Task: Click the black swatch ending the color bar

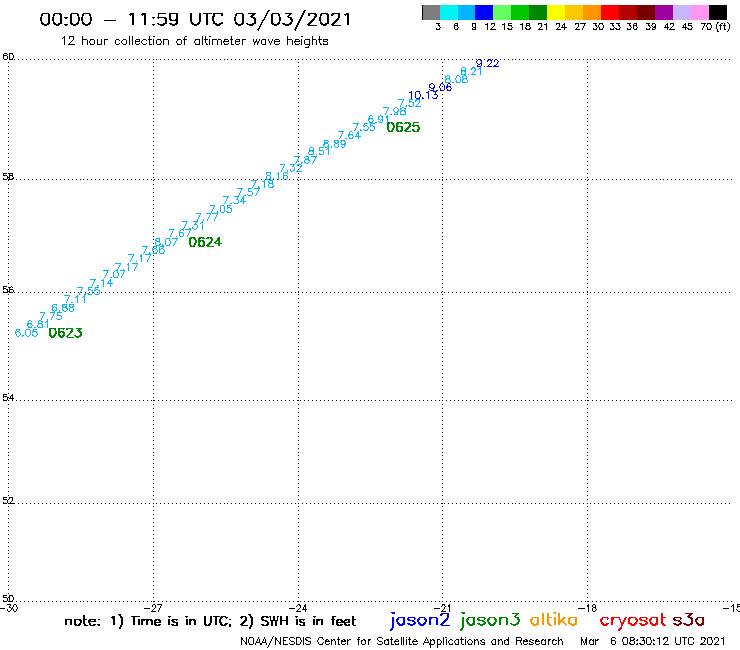Action: pyautogui.click(x=718, y=12)
